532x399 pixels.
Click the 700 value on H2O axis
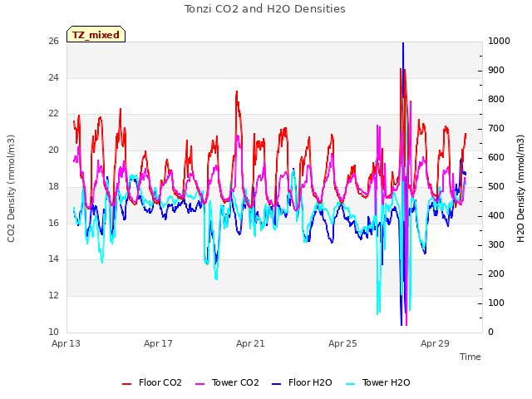click(496, 129)
